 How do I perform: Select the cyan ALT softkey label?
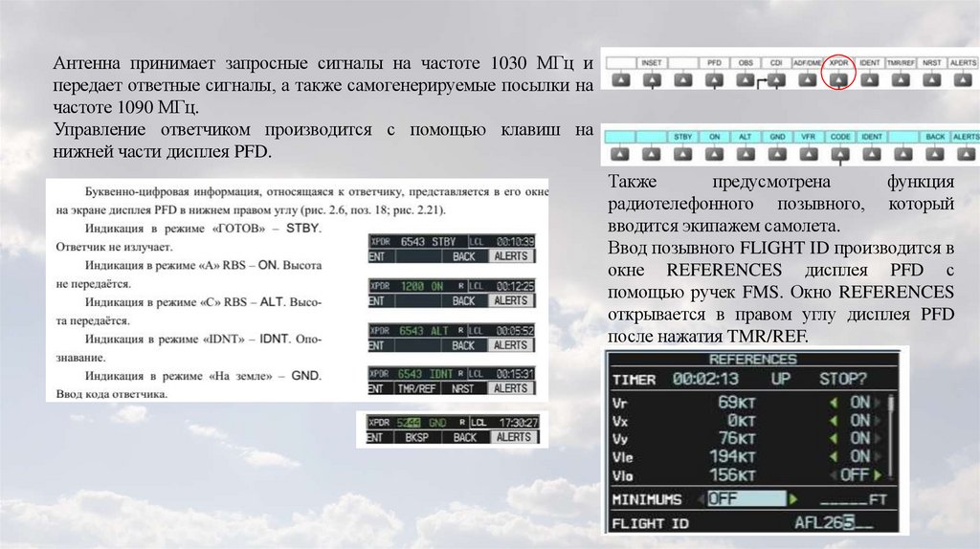pos(745,136)
